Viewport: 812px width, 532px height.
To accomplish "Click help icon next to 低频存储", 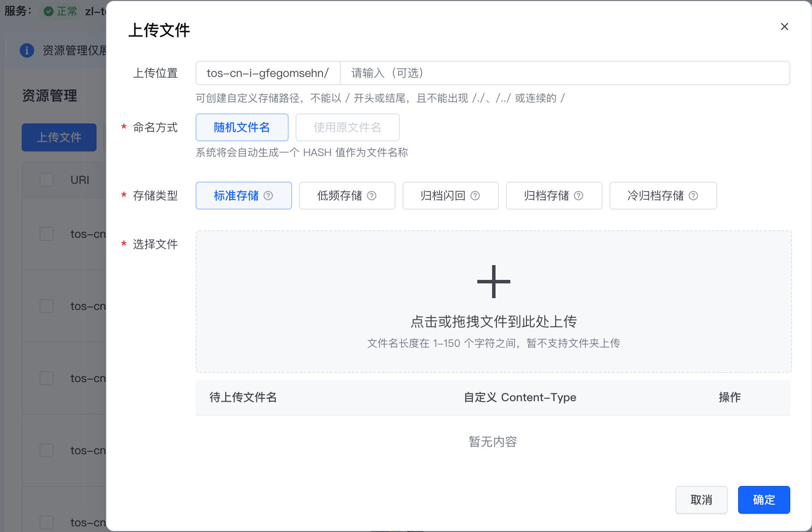I will coord(372,196).
